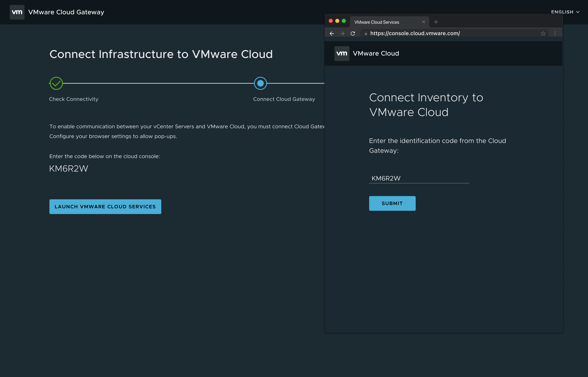Go back using browser back arrow
Screen dimensions: 588x377
[x=332, y=33]
